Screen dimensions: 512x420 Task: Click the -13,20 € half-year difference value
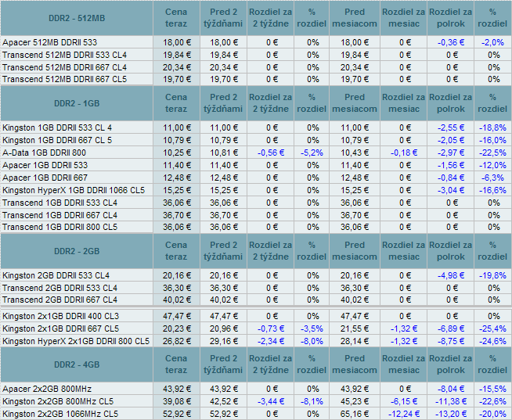pos(451,414)
